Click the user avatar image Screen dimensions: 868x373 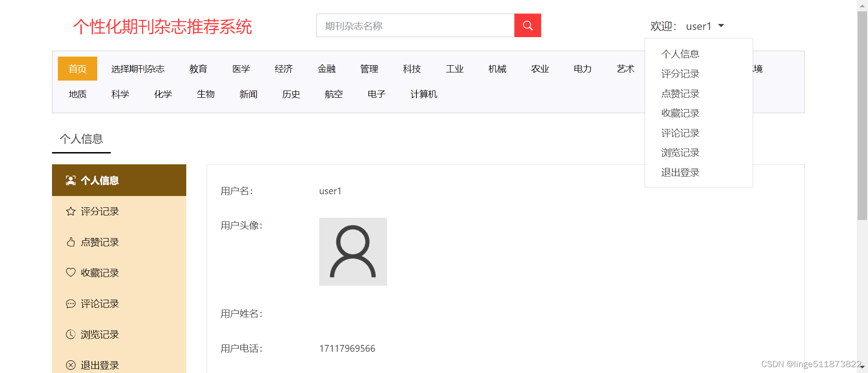[353, 252]
